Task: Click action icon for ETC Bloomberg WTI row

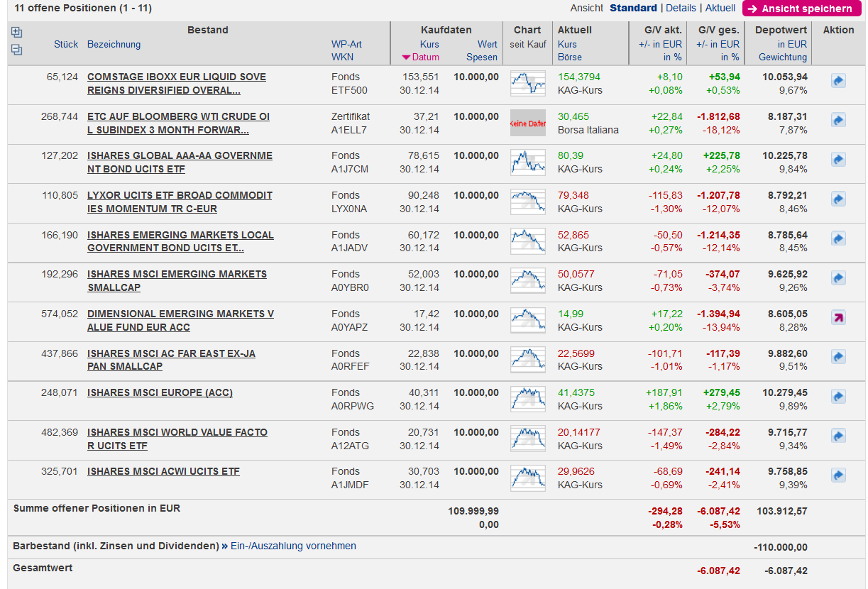Action: (838, 121)
